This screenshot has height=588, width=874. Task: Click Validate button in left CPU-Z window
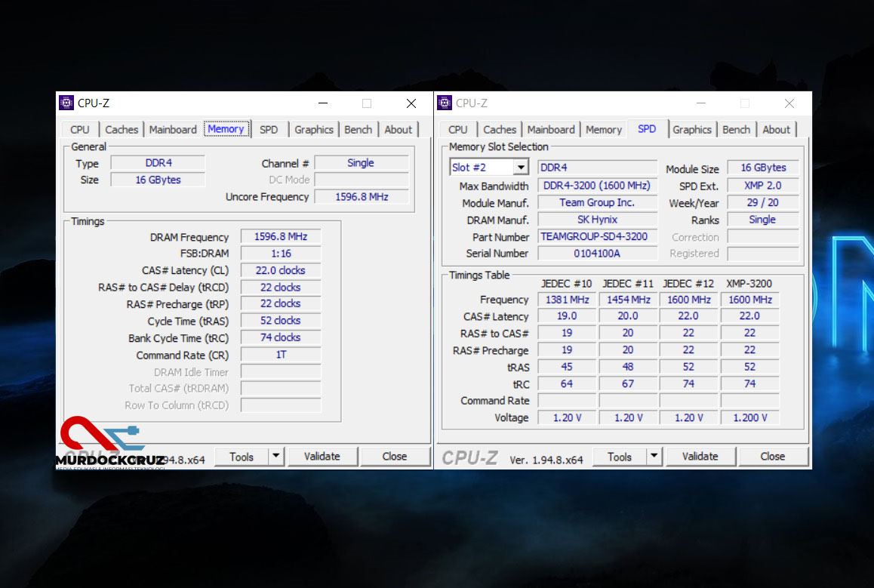point(322,457)
